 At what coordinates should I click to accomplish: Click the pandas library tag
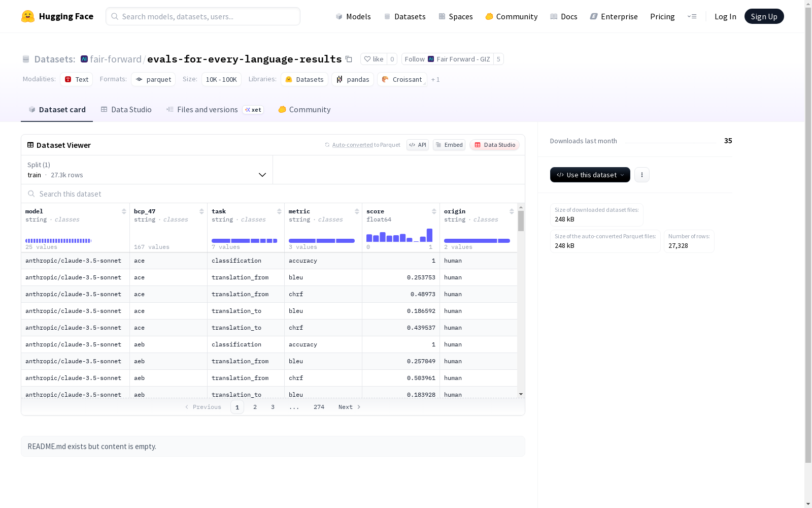tap(353, 79)
